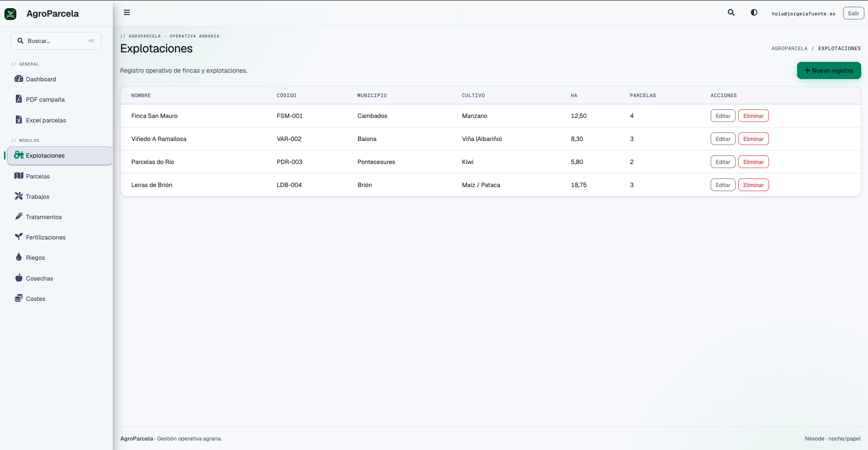Click the Excel parcelas file icon
Image resolution: width=868 pixels, height=450 pixels.
tap(19, 120)
